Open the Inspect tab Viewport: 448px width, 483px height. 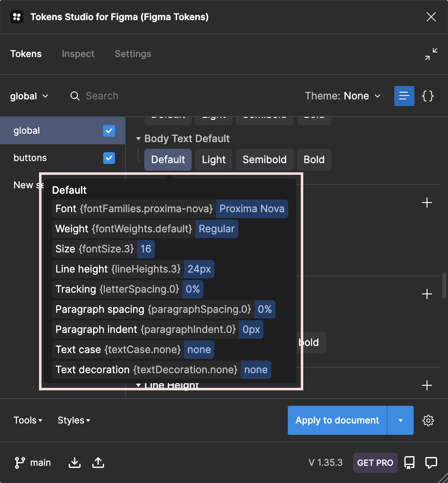pos(78,54)
